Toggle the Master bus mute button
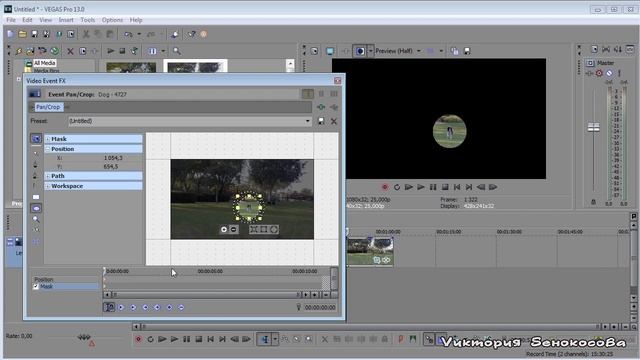The height and width of the screenshot is (360, 640). (x=609, y=73)
